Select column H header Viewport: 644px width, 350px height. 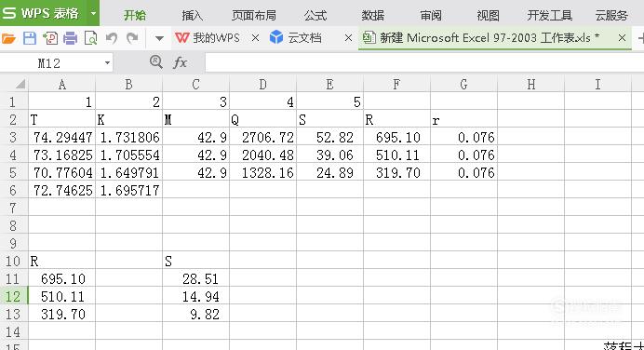point(531,84)
